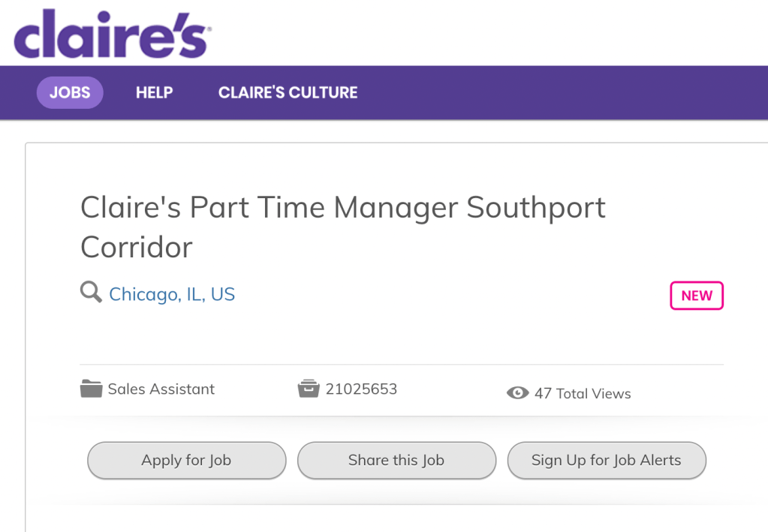
Task: Go to the CLAIRE'S CULTURE page
Action: (x=288, y=93)
